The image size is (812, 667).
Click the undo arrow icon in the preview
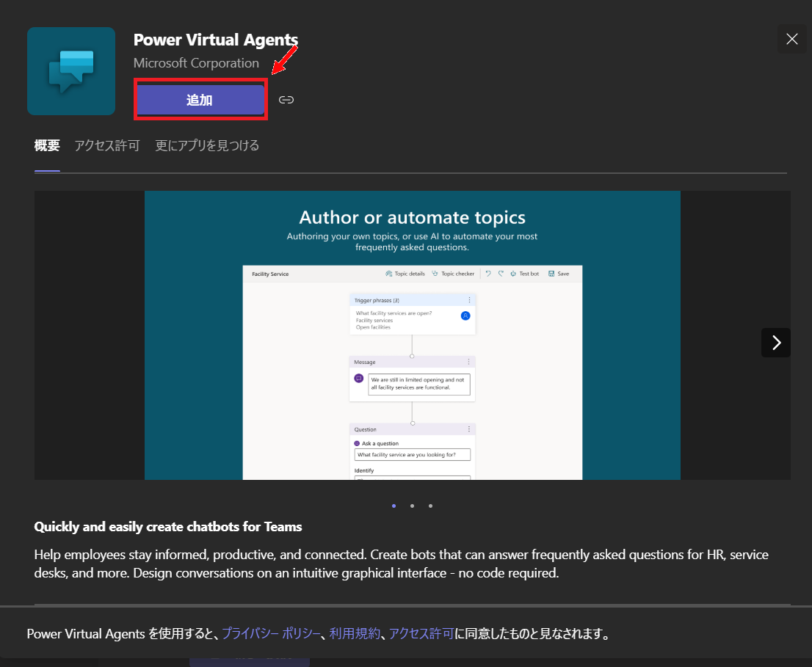(x=488, y=274)
